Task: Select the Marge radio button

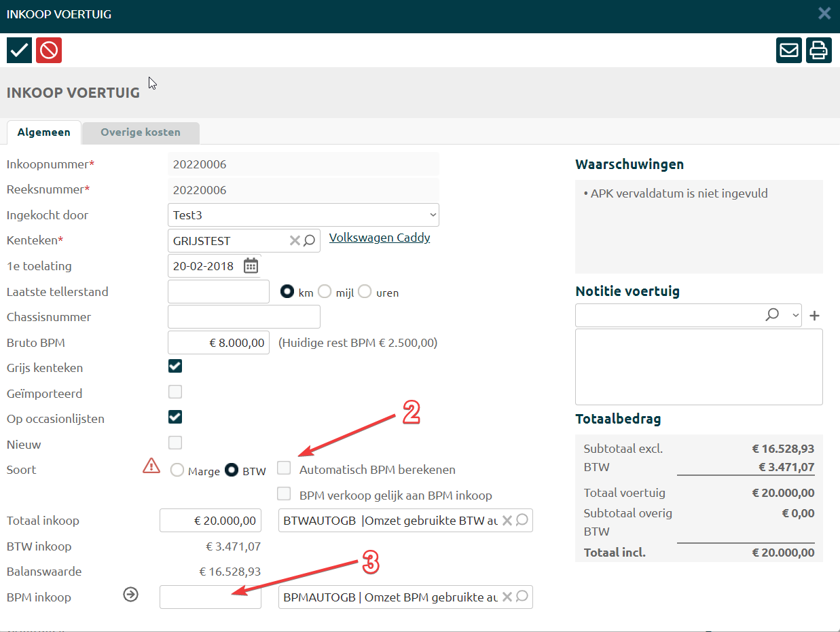Action: tap(177, 470)
